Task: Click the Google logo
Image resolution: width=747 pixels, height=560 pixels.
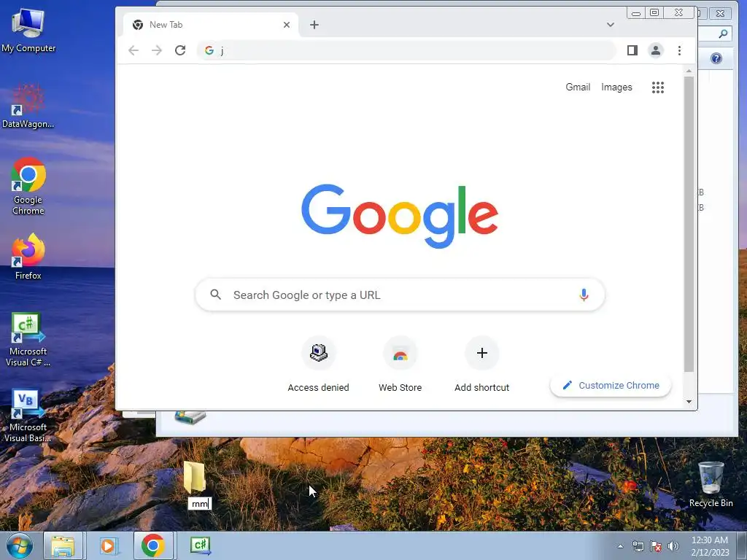Action: (400, 217)
